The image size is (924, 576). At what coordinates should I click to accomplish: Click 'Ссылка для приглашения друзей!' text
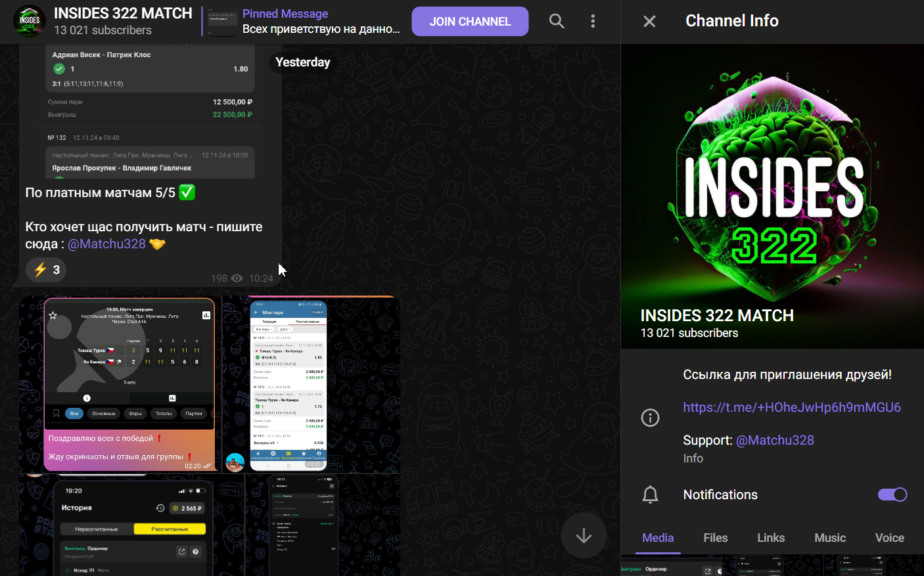point(787,375)
